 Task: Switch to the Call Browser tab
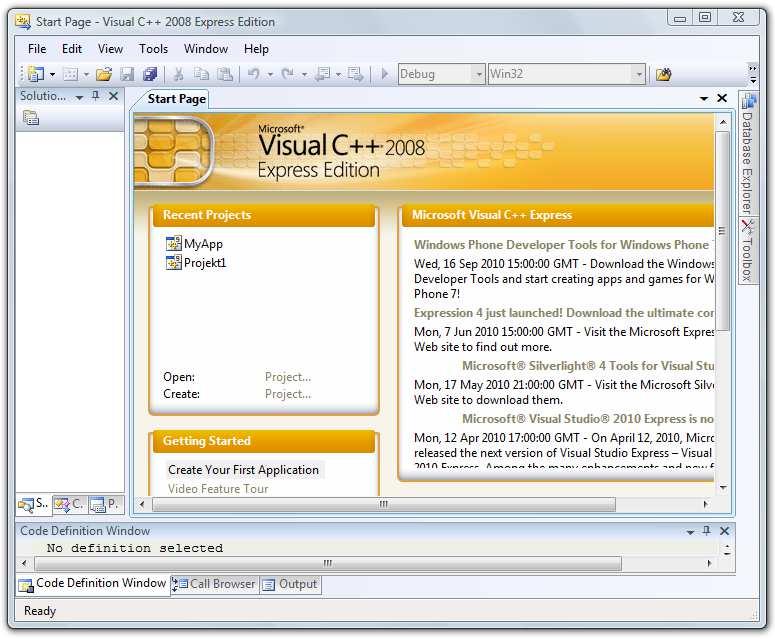[215, 584]
